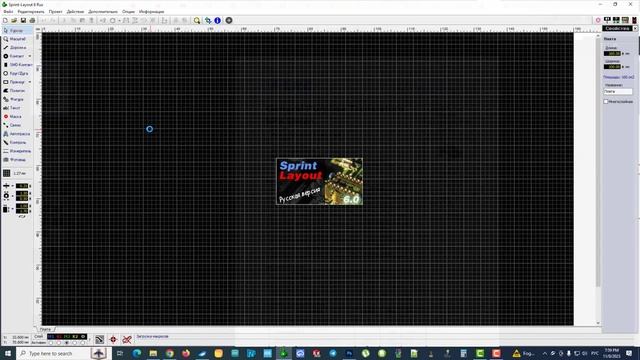Viewport: 640px width, 360px height.
Task: Click the Длина board length field
Action: click(x=612, y=53)
